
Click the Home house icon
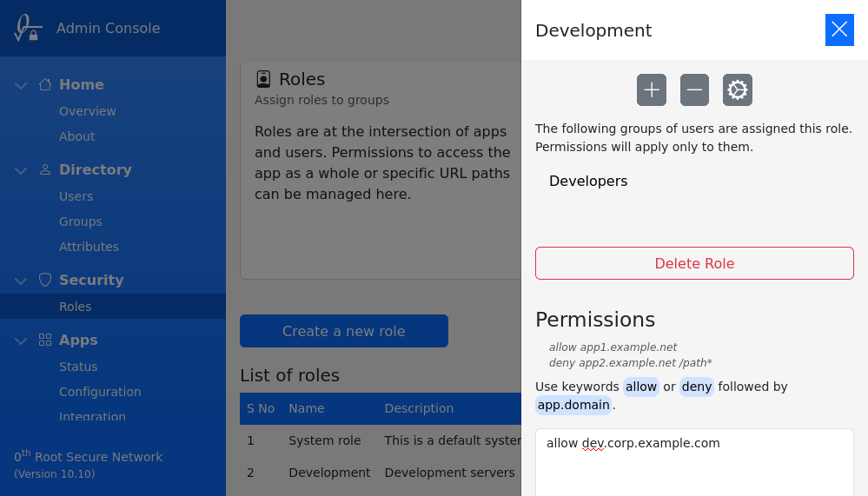(45, 84)
